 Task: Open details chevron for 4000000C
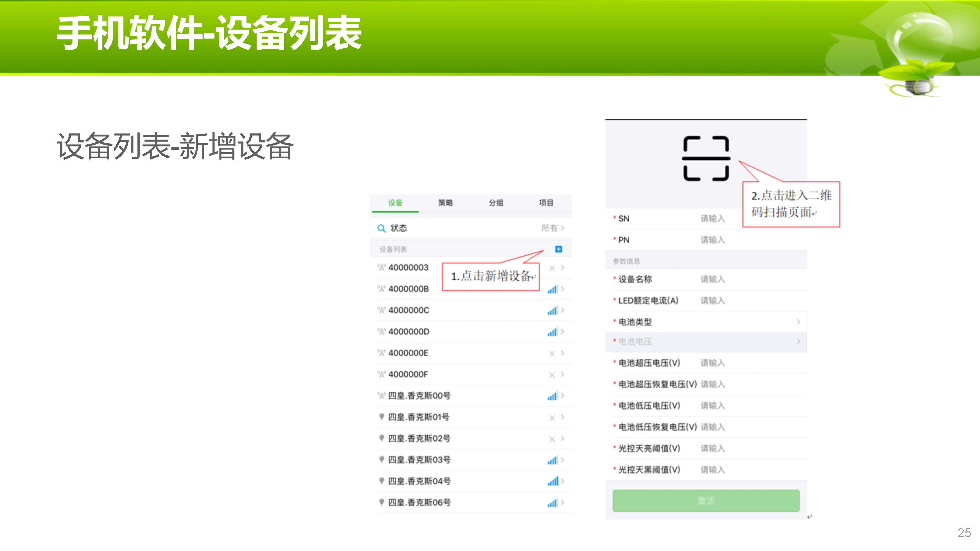[563, 310]
